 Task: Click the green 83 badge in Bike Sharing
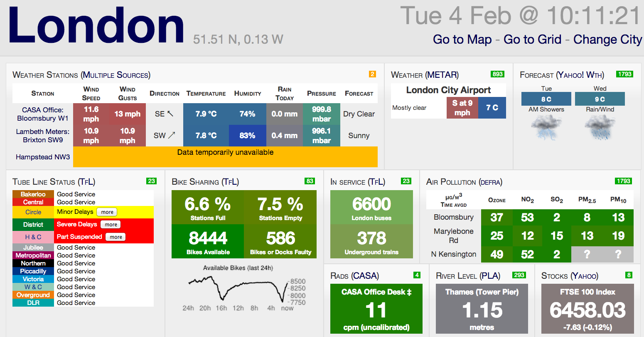310,181
